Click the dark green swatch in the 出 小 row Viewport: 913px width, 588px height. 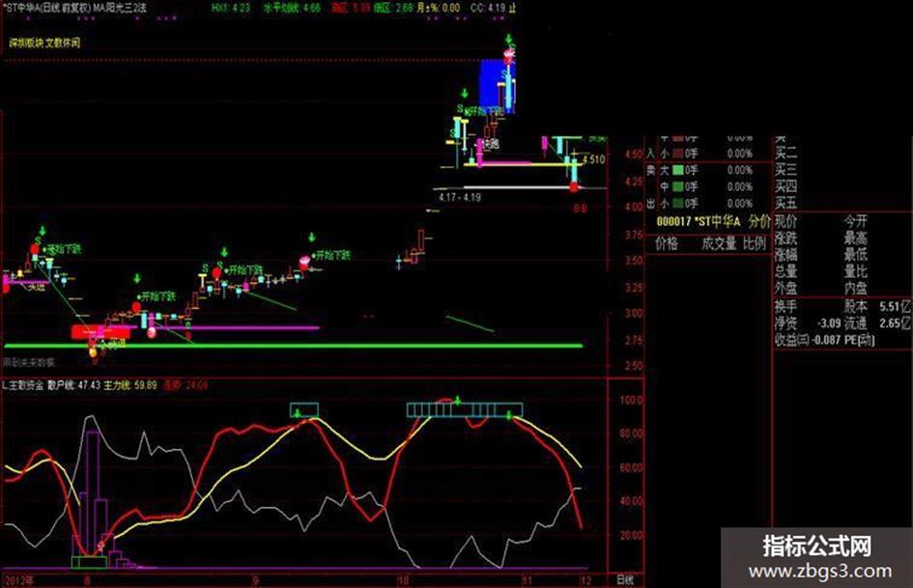(x=678, y=203)
